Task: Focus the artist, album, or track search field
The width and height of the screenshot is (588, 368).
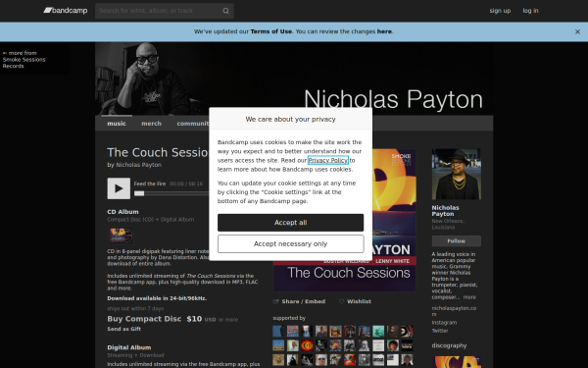Action: pyautogui.click(x=165, y=11)
